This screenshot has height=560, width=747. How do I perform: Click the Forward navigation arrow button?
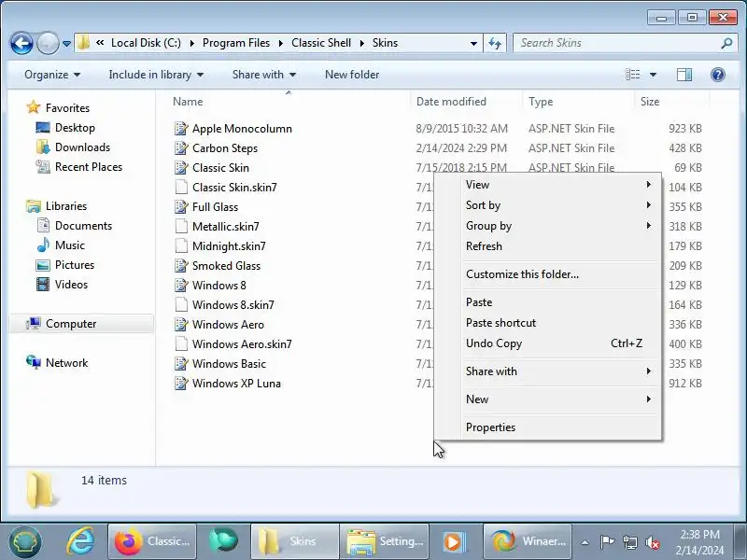[48, 43]
